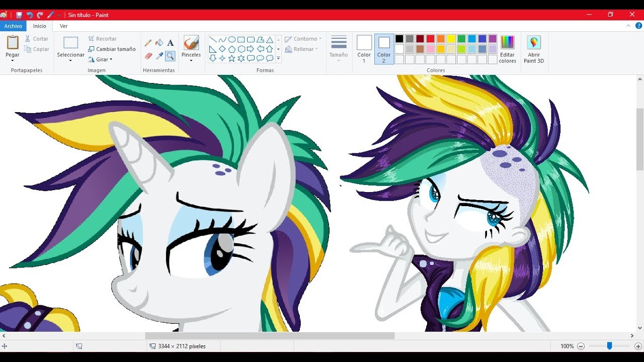Choose the Right triangle shape
The width and height of the screenshot is (644, 362).
tap(213, 49)
